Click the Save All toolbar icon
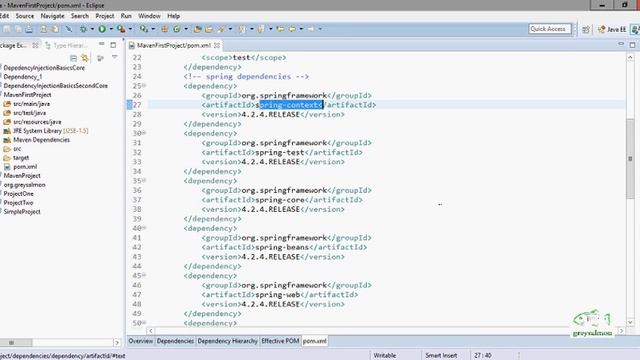The height and width of the screenshot is (360, 640). click(x=18, y=29)
